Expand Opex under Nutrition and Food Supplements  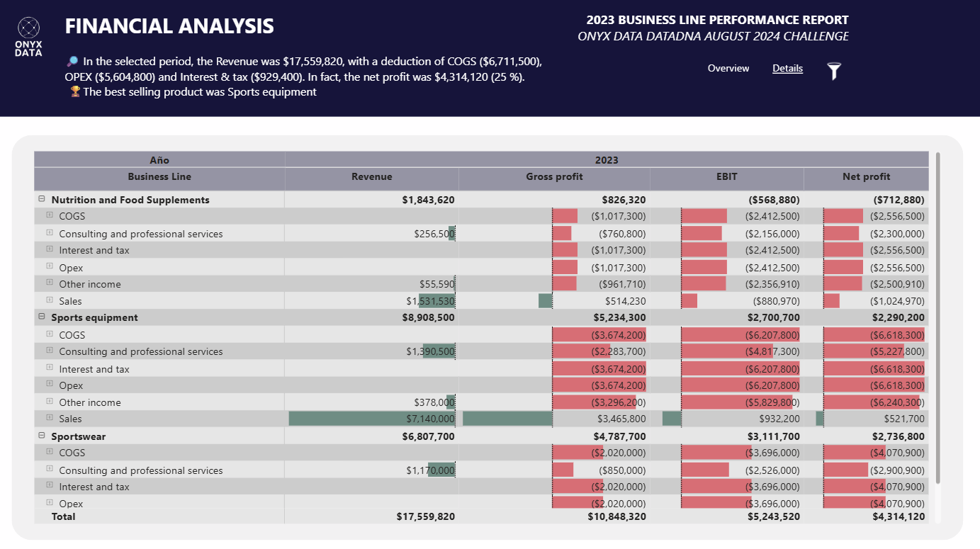[x=50, y=266]
